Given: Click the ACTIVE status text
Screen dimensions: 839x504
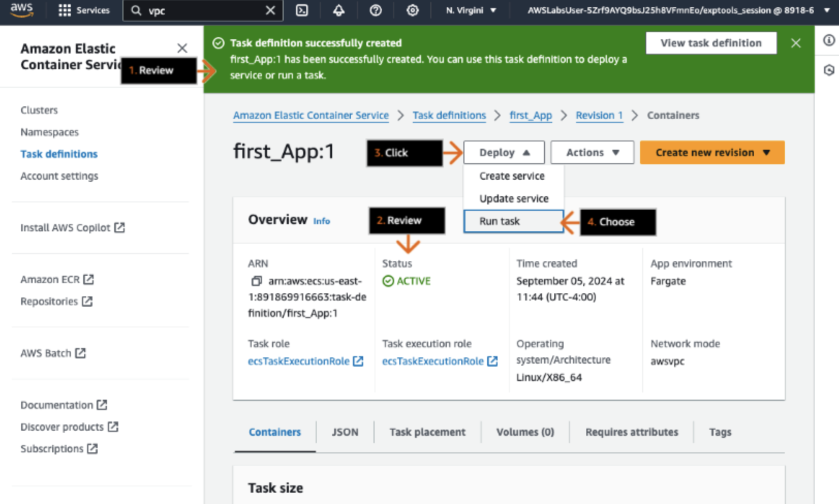Looking at the screenshot, I should point(413,281).
